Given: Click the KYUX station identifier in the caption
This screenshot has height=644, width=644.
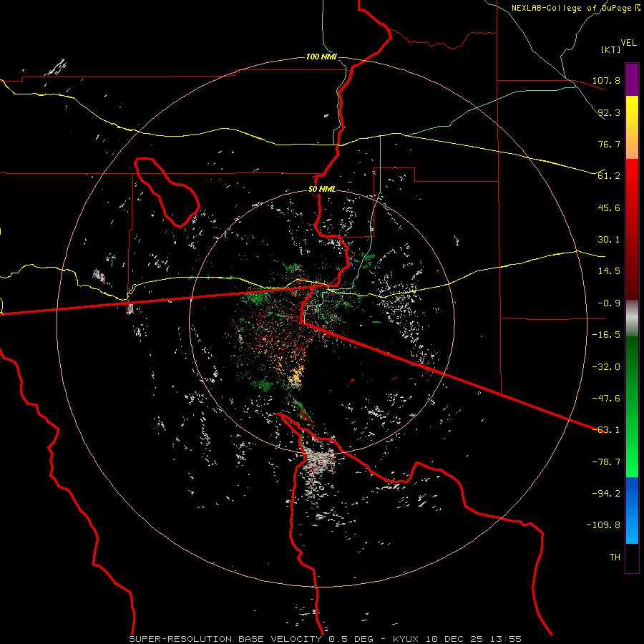Looking at the screenshot, I should tap(407, 639).
